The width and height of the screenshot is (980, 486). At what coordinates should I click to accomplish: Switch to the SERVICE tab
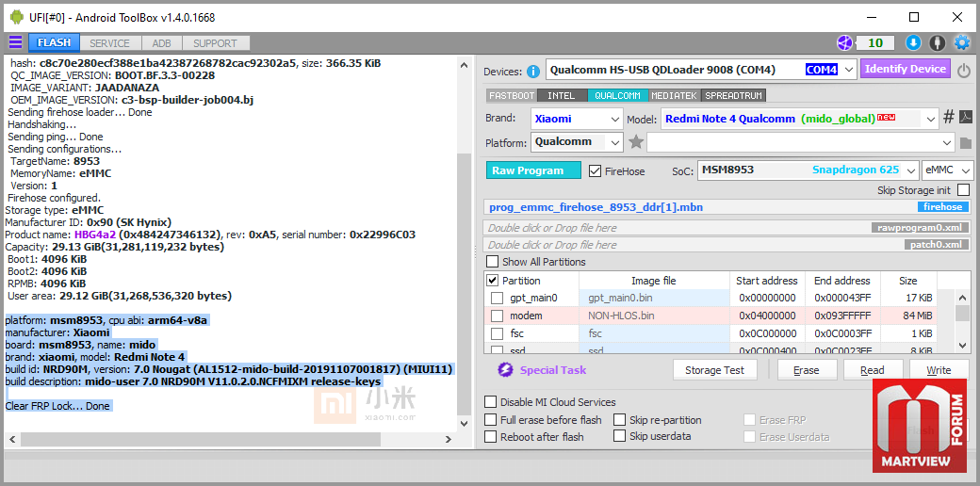pyautogui.click(x=109, y=43)
